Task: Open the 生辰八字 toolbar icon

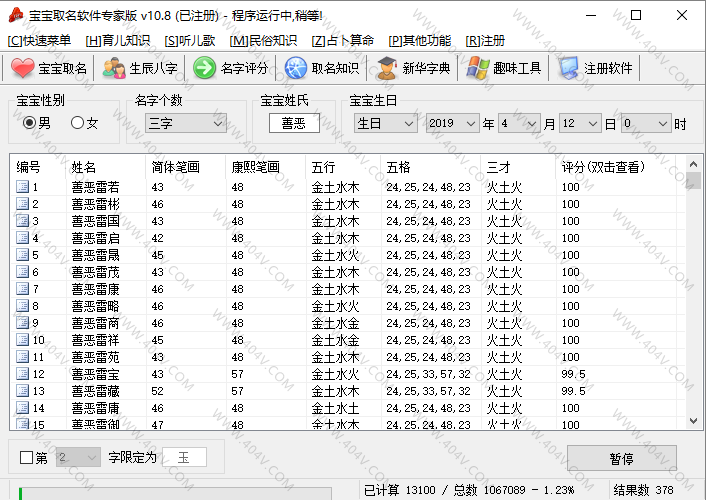Action: (x=114, y=68)
